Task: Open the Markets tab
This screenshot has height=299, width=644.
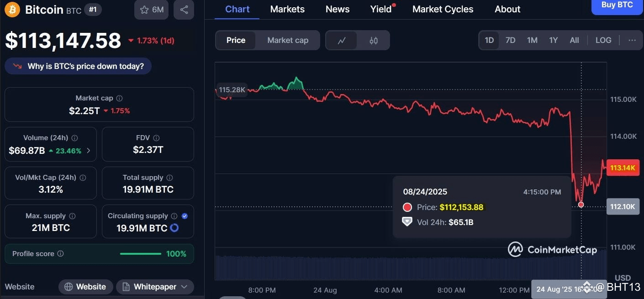Action: 287,9
